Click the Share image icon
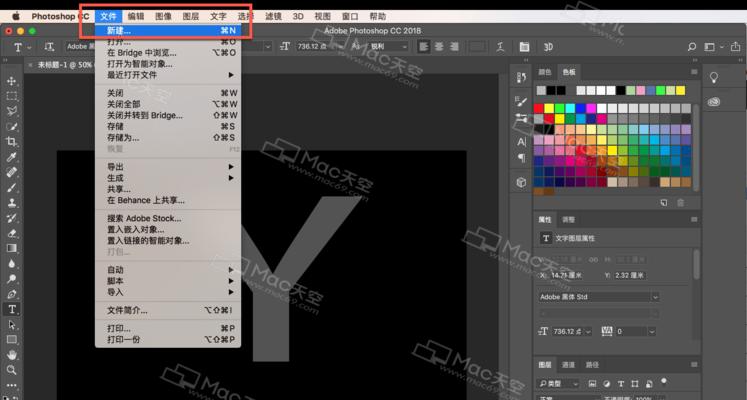 point(736,47)
